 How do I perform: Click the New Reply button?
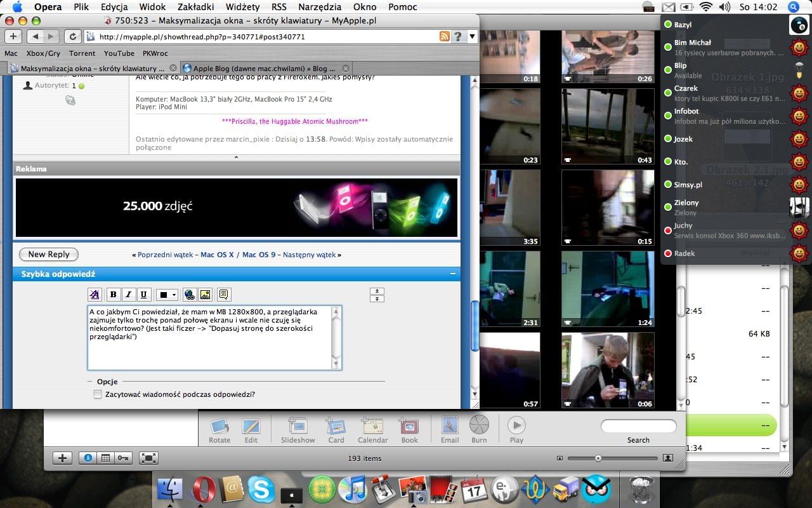(x=49, y=254)
